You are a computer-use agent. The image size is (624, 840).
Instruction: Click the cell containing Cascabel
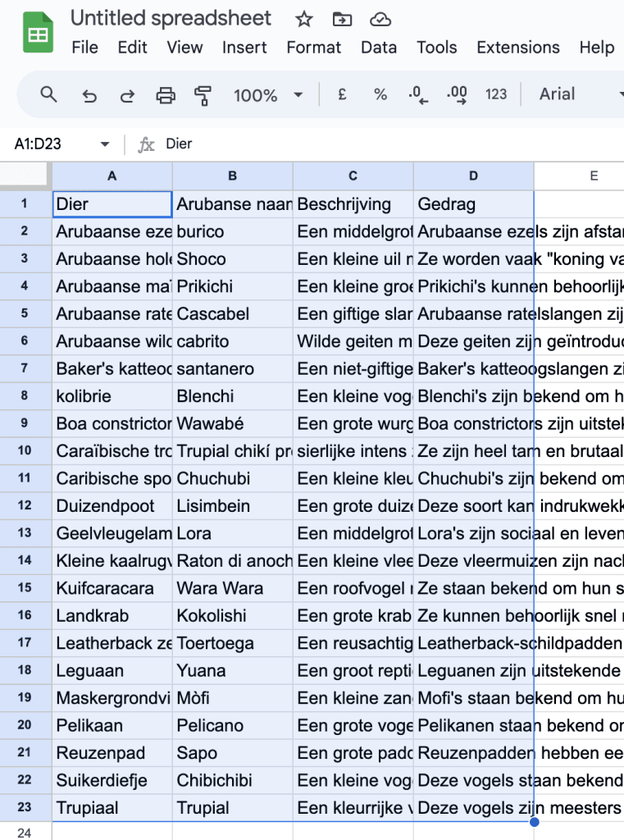coord(232,313)
